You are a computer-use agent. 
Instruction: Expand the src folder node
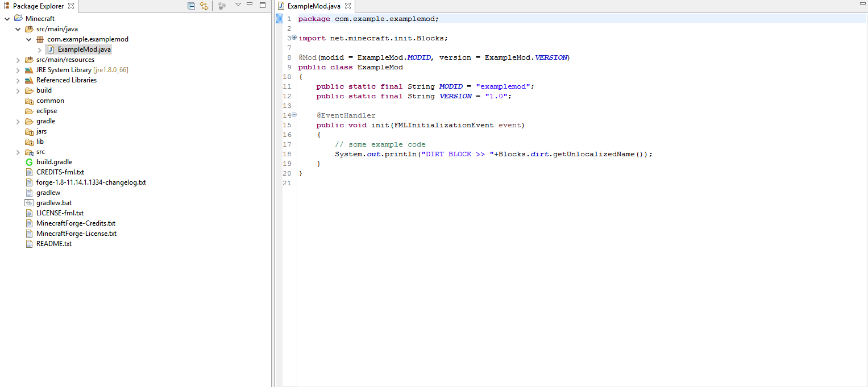point(17,152)
